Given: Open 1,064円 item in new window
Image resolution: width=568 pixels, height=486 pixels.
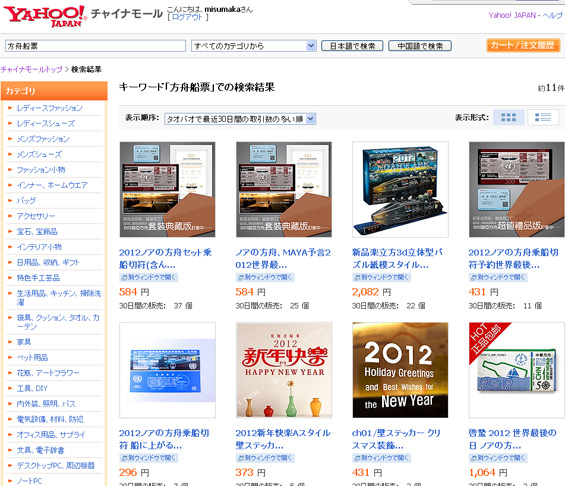Looking at the screenshot, I should pyautogui.click(x=498, y=458).
